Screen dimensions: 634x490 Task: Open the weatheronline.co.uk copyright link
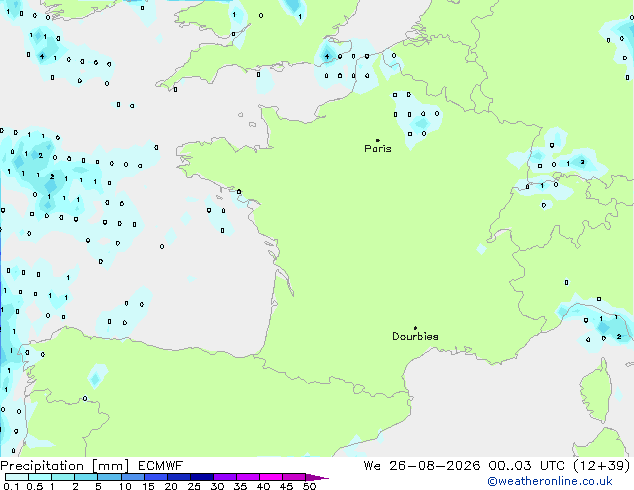pos(550,481)
